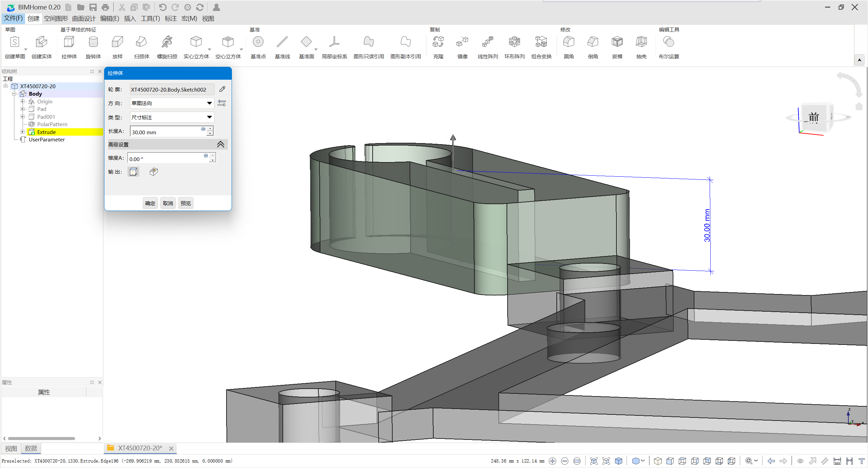Open the 螺旋扫掠 helix sweep tool
Screen dimensions: 868x468
[167, 47]
